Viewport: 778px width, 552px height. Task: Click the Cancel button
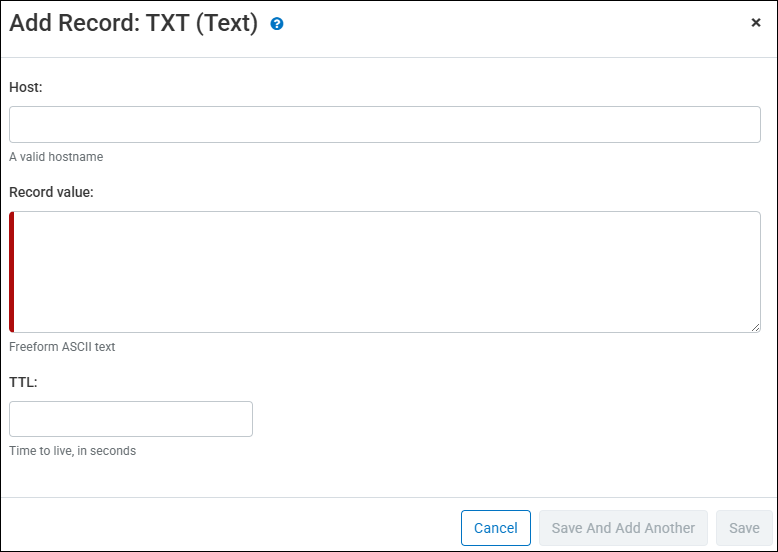click(496, 528)
